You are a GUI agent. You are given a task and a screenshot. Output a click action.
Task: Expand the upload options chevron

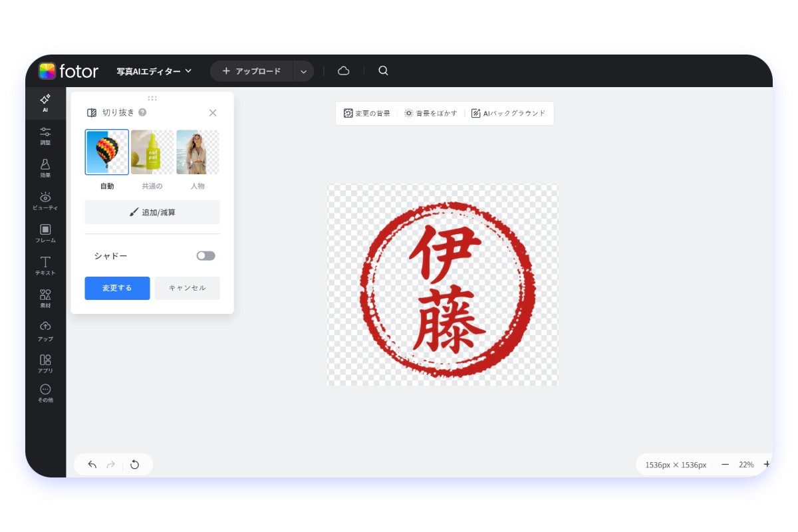303,70
